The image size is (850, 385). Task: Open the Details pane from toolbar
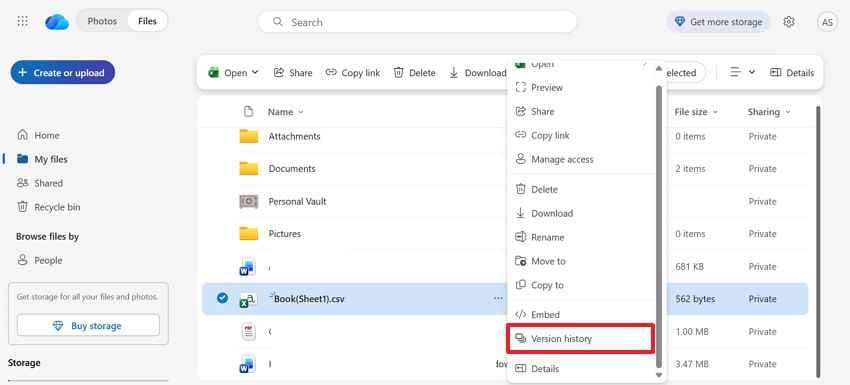792,73
